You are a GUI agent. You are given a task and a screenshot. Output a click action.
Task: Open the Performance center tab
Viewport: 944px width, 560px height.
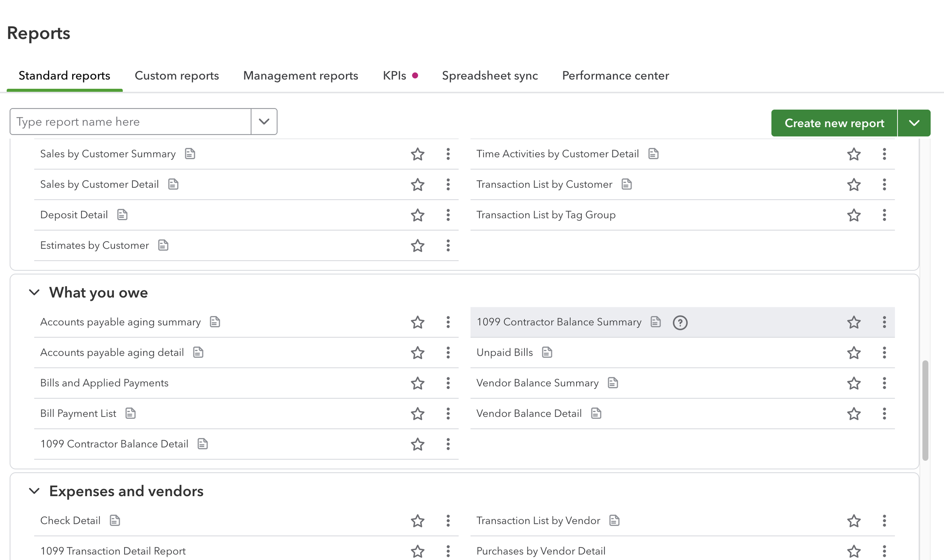615,76
